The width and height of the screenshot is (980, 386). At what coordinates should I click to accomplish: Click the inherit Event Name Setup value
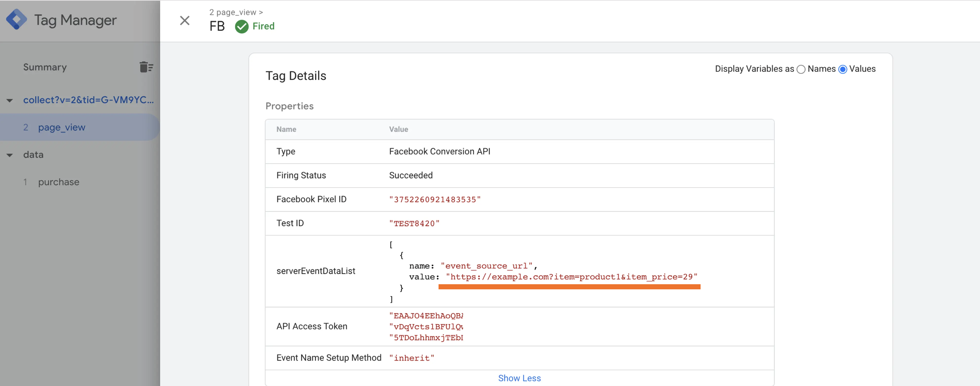(412, 358)
